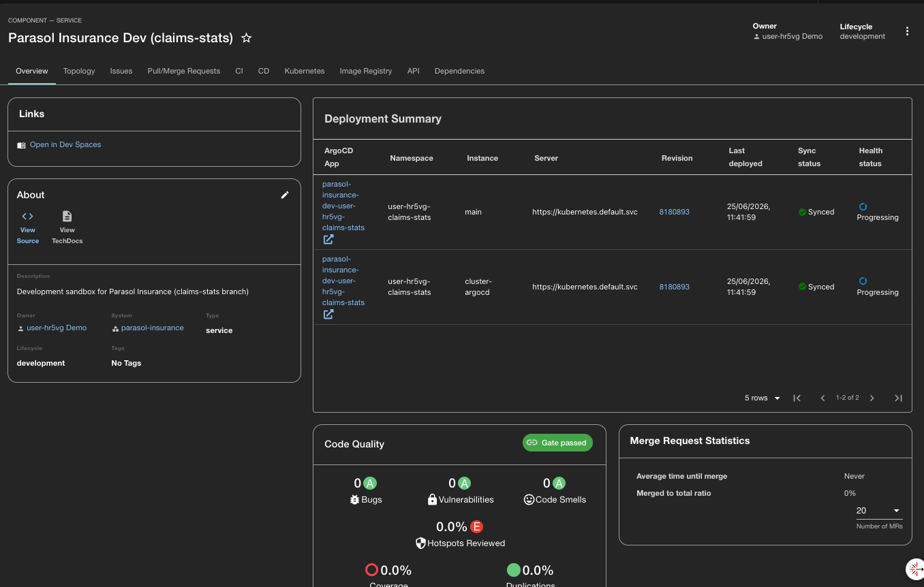Click the Server column header
This screenshot has height=587, width=924.
pyautogui.click(x=546, y=158)
